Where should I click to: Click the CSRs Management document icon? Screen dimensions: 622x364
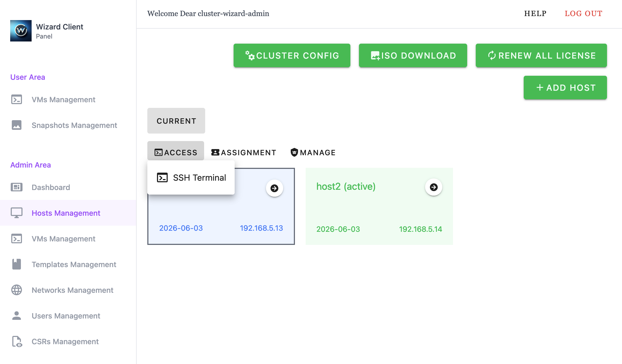17,341
